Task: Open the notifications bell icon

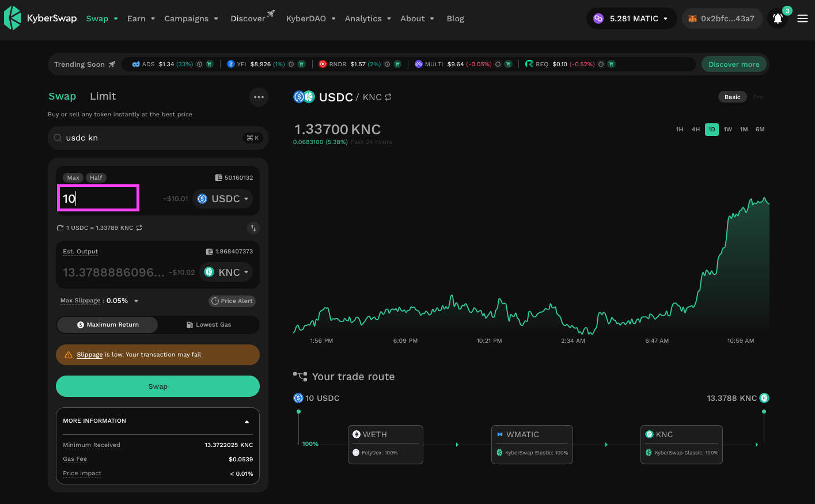Action: point(778,18)
